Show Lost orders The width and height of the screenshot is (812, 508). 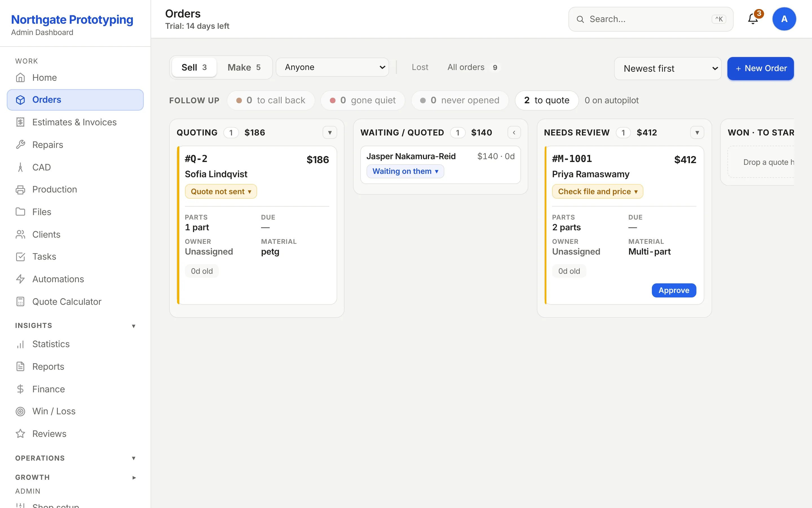pos(420,67)
